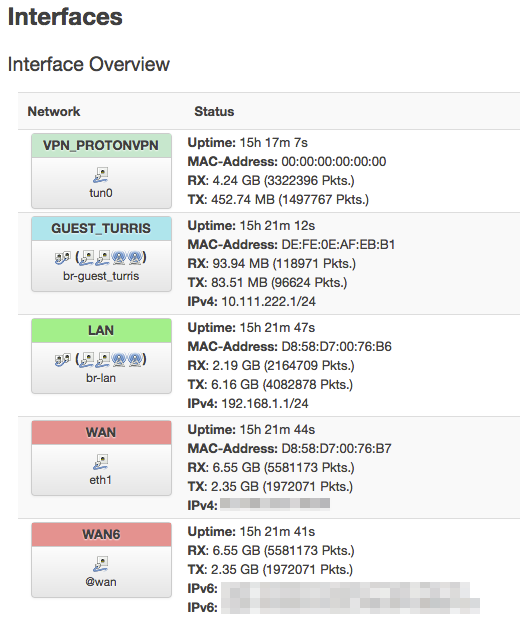
Task: Select the GUEST_TURRIS network header
Action: [x=101, y=228]
